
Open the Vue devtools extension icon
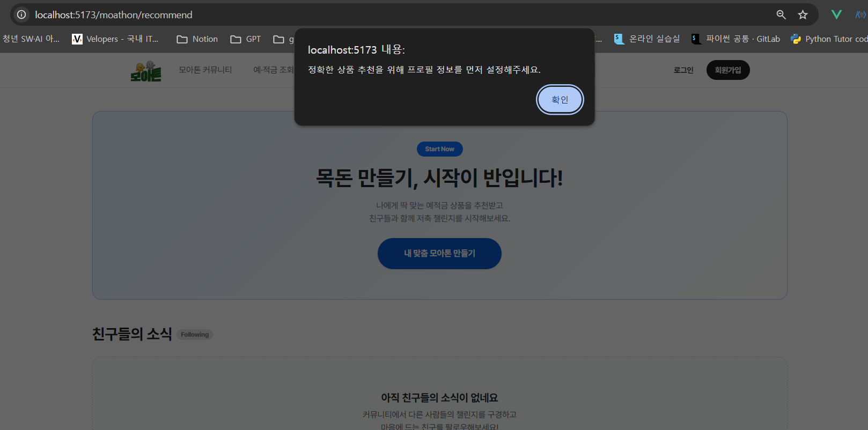point(836,14)
